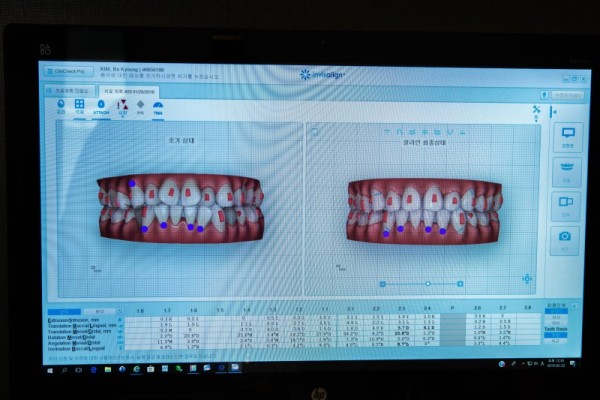The width and height of the screenshot is (600, 400).
Task: Toggle the split compare view icon
Action: (566, 206)
